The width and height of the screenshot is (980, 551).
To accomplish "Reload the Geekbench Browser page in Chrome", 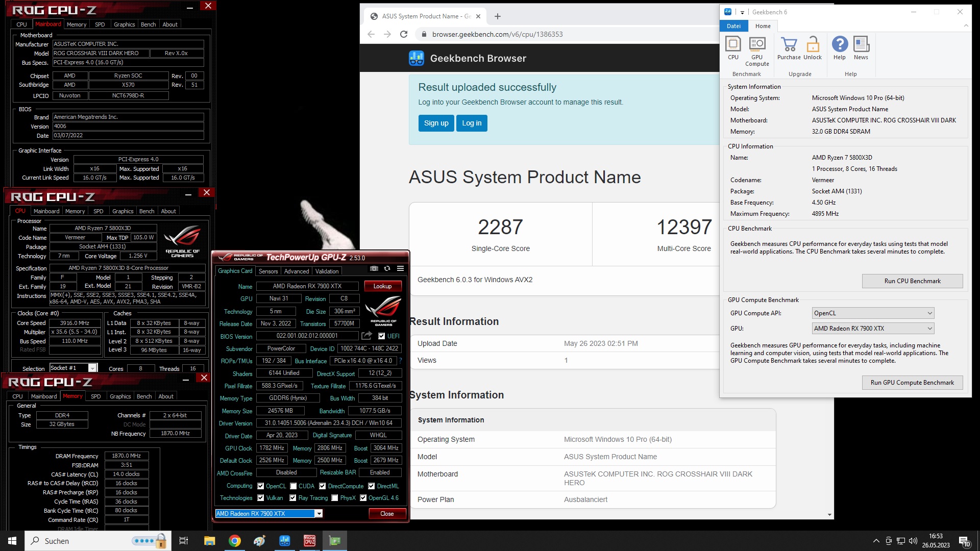I will 404,34.
